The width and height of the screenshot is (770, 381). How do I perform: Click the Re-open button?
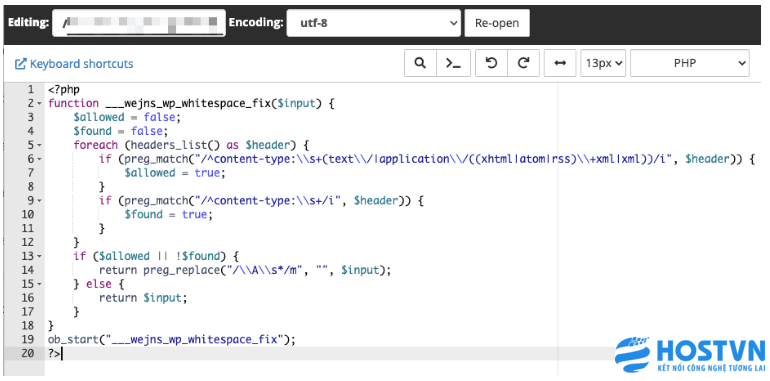click(x=497, y=23)
